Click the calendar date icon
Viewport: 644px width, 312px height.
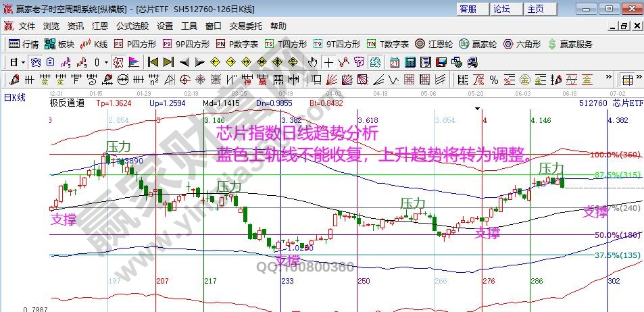(x=395, y=62)
